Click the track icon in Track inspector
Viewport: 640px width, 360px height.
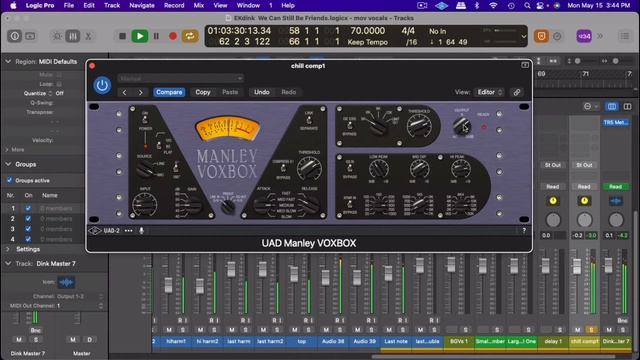coord(66,282)
